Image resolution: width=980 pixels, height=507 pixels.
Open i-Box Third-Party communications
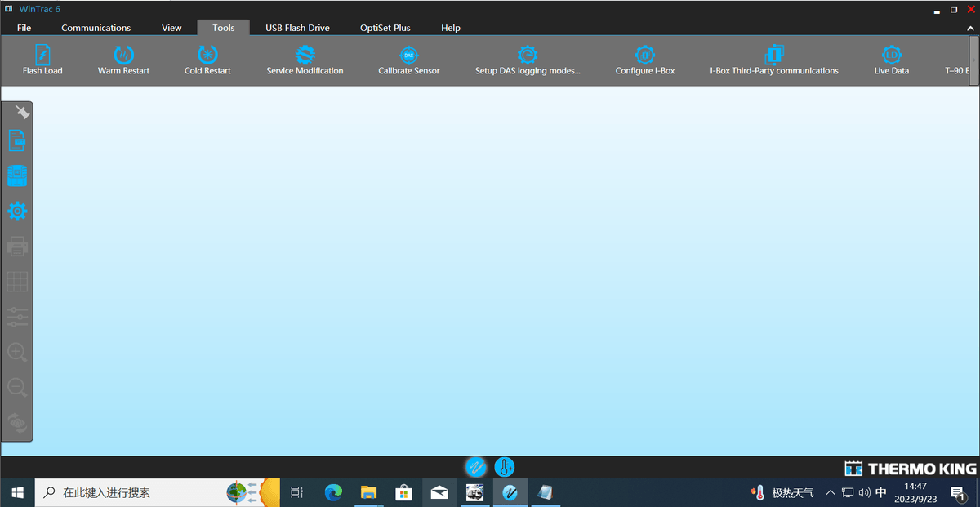(x=773, y=60)
